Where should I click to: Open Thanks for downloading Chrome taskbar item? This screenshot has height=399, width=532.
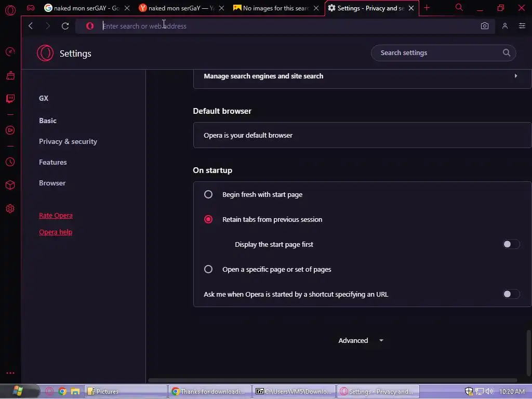[x=209, y=391]
